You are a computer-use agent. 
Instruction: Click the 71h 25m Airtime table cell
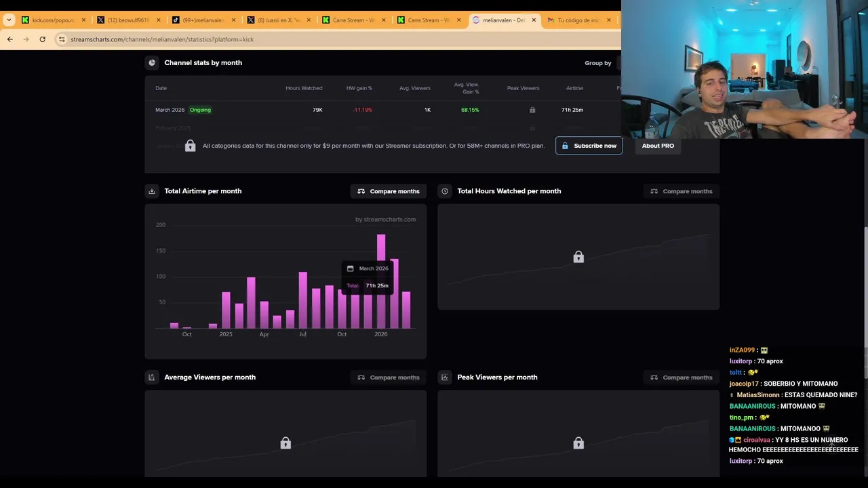(x=572, y=110)
